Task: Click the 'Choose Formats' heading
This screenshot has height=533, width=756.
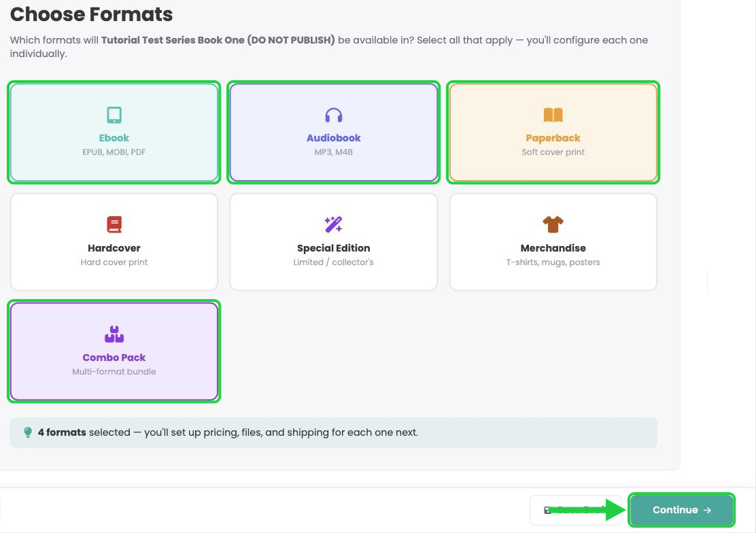Action: pyautogui.click(x=92, y=14)
